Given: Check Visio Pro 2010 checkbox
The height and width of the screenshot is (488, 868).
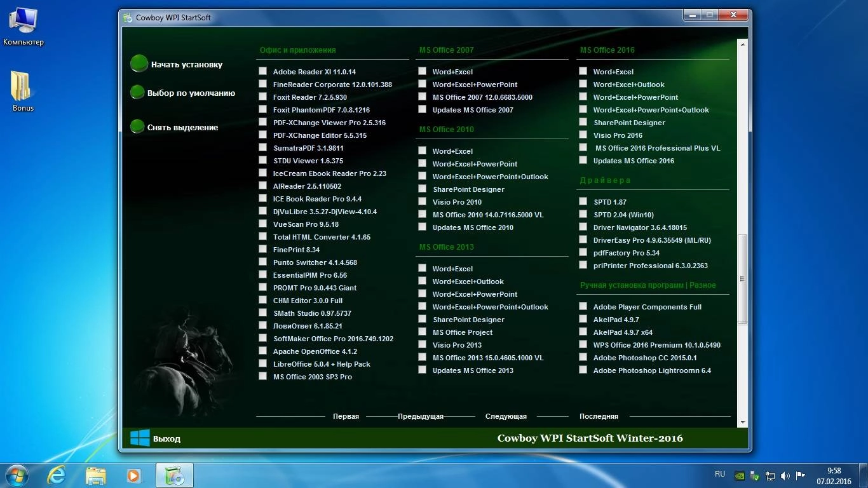Looking at the screenshot, I should (423, 201).
